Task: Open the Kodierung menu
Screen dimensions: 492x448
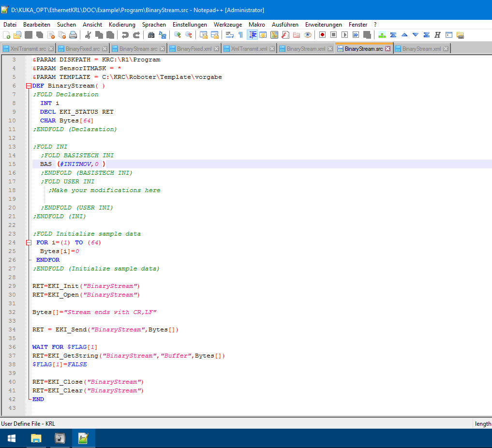Action: click(122, 25)
